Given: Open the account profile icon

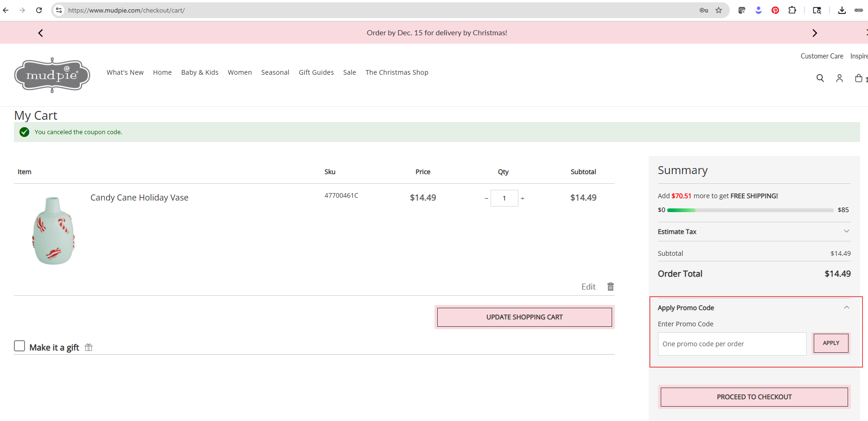Looking at the screenshot, I should [x=839, y=78].
